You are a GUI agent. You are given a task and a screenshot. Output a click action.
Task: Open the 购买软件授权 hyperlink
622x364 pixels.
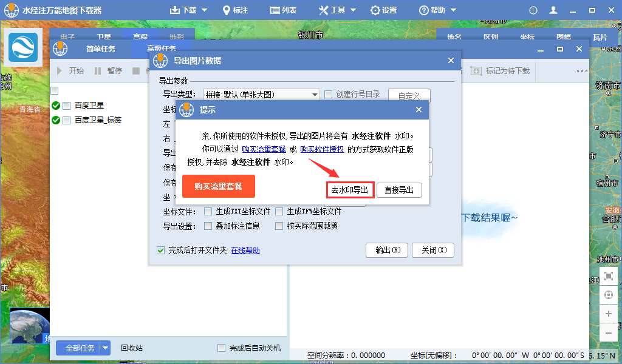pyautogui.click(x=322, y=149)
